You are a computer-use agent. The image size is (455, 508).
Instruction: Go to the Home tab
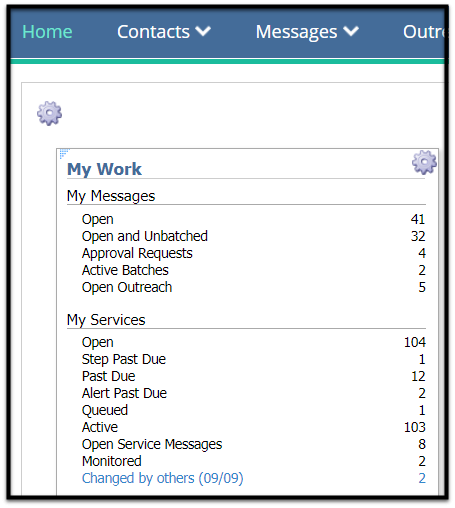pos(47,32)
